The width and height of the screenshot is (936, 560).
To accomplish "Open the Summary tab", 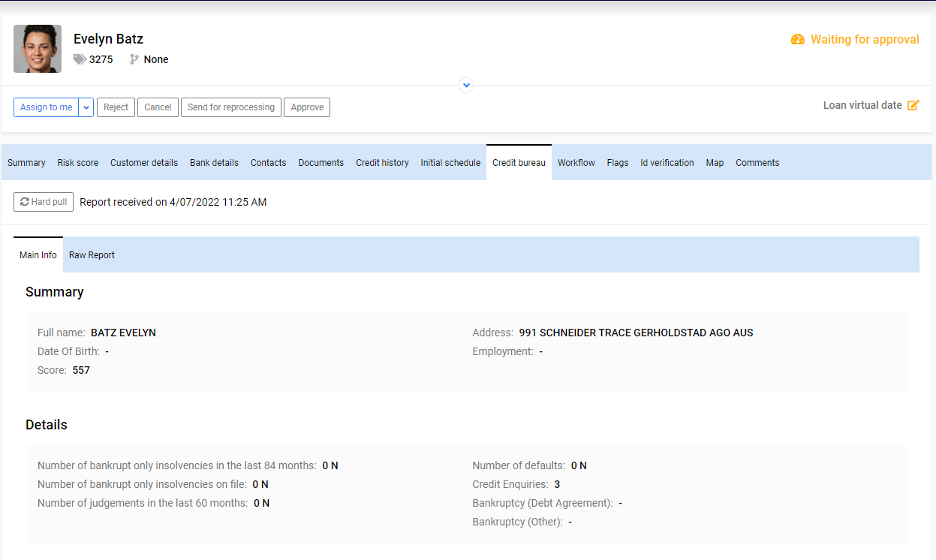I will pos(26,163).
